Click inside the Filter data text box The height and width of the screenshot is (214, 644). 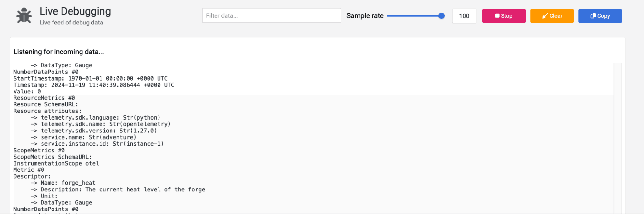tap(271, 15)
